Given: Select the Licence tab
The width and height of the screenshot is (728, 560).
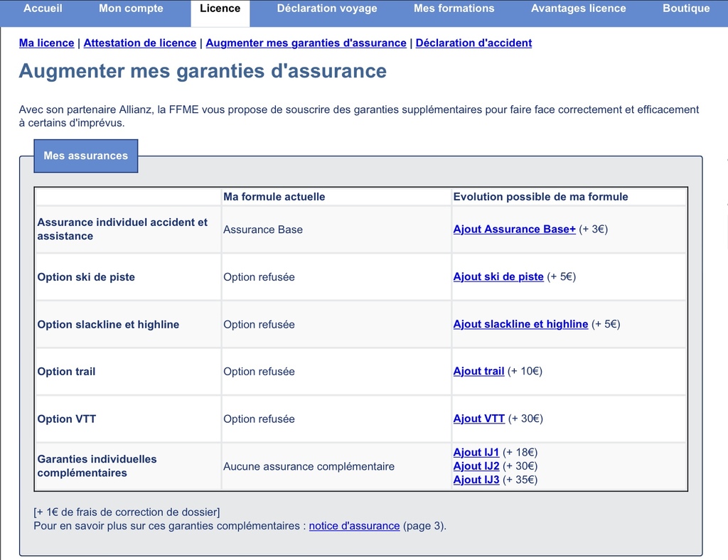Looking at the screenshot, I should pos(220,12).
